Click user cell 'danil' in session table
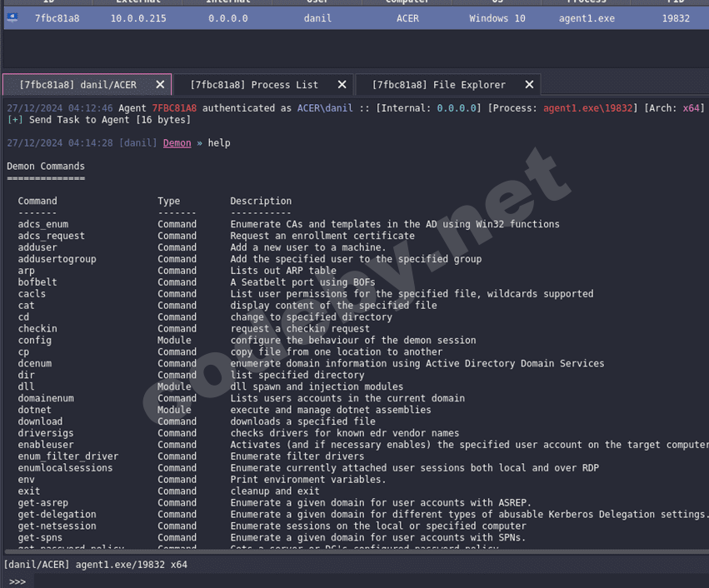The height and width of the screenshot is (588, 709). 317,18
